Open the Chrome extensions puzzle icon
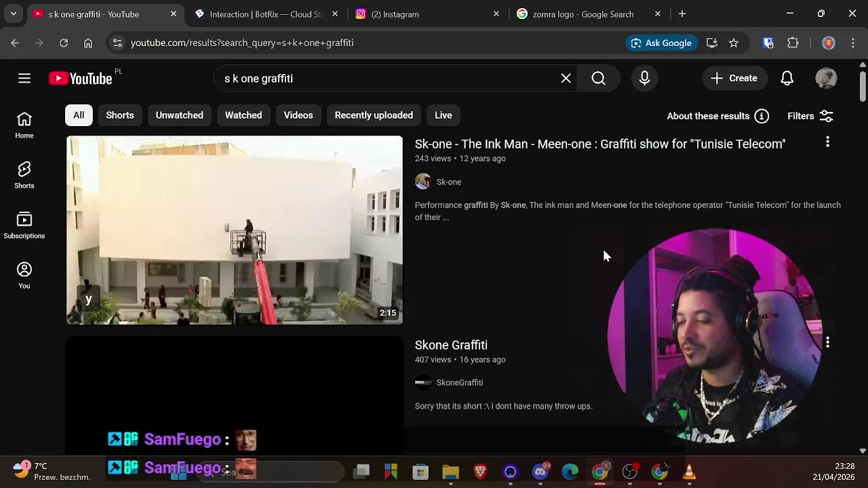 (x=793, y=43)
